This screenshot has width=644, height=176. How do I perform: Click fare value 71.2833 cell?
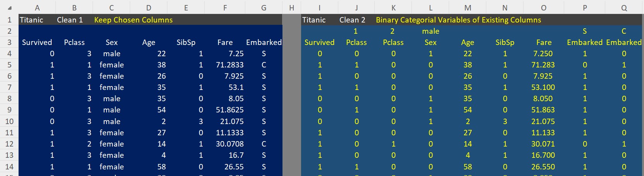pyautogui.click(x=230, y=65)
